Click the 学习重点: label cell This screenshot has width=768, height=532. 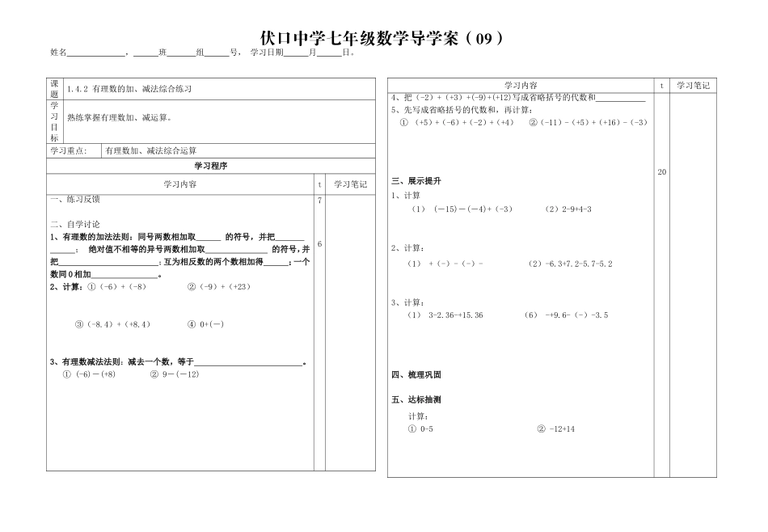[x=74, y=151]
